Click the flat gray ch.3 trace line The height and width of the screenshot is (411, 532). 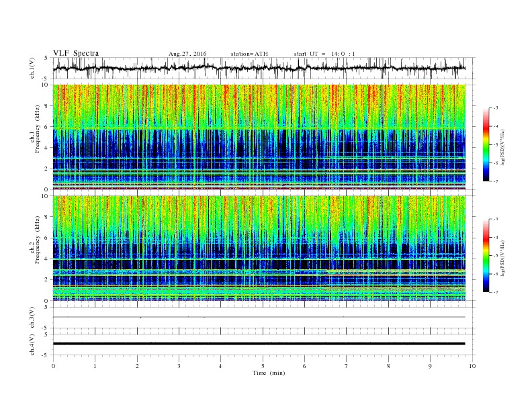point(259,317)
